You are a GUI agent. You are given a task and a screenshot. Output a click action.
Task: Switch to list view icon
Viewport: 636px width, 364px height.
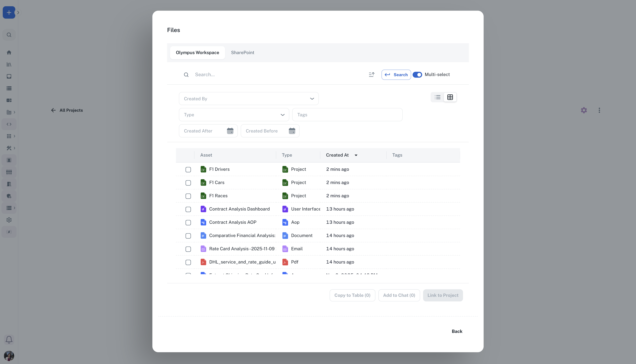pos(437,97)
